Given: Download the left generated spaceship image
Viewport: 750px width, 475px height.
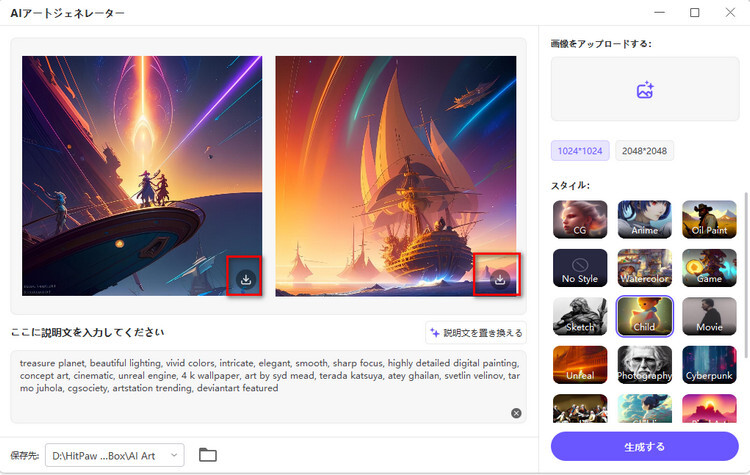Looking at the screenshot, I should tap(246, 279).
